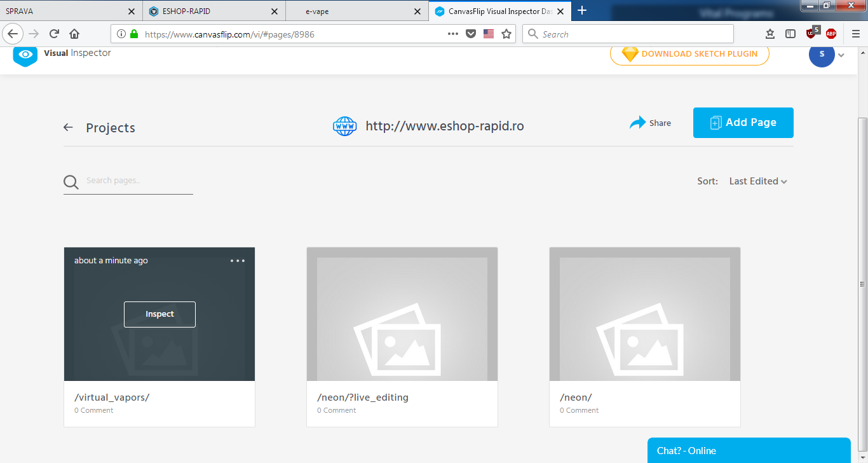The width and height of the screenshot is (868, 463).
Task: Click the Download Sketch Plugin button
Action: click(x=689, y=54)
